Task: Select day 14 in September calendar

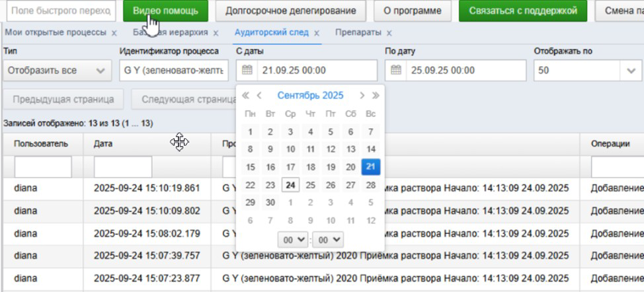Action: [371, 149]
